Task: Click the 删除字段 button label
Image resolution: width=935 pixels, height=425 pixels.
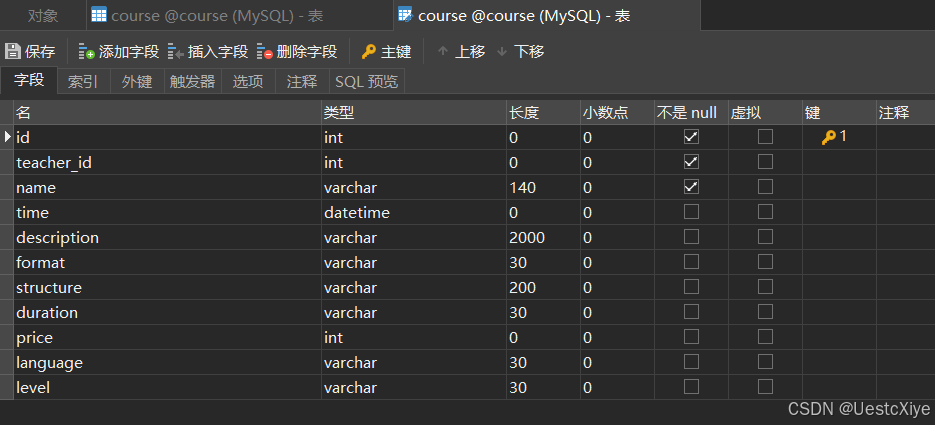Action: pos(307,52)
